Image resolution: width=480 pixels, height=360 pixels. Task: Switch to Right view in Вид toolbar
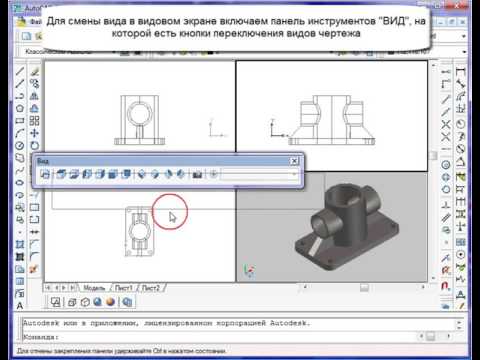(x=100, y=174)
